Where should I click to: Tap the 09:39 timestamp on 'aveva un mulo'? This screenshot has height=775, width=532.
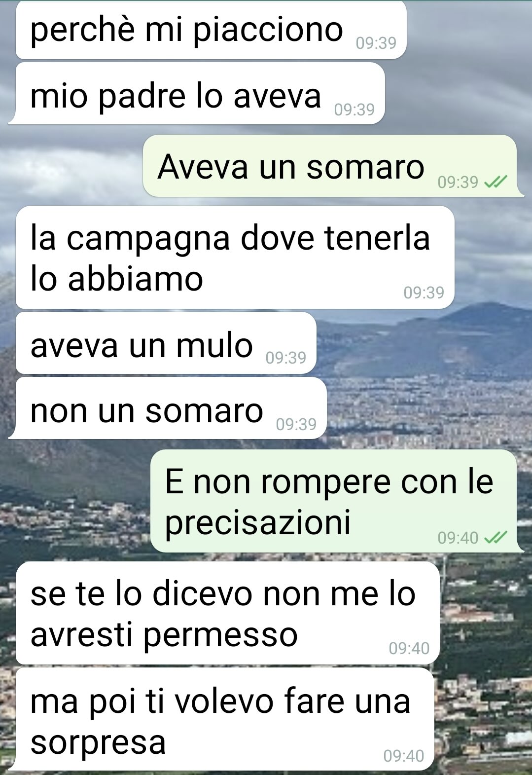[x=286, y=358]
